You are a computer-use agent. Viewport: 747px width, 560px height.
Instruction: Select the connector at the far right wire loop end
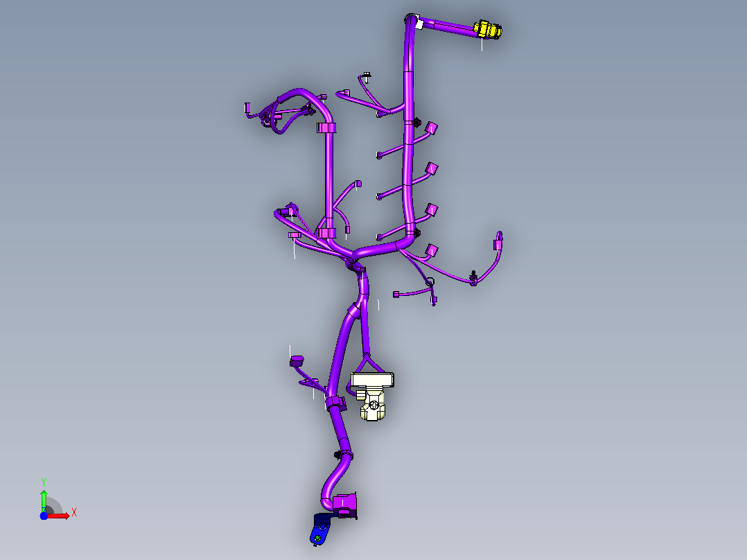[x=498, y=245]
